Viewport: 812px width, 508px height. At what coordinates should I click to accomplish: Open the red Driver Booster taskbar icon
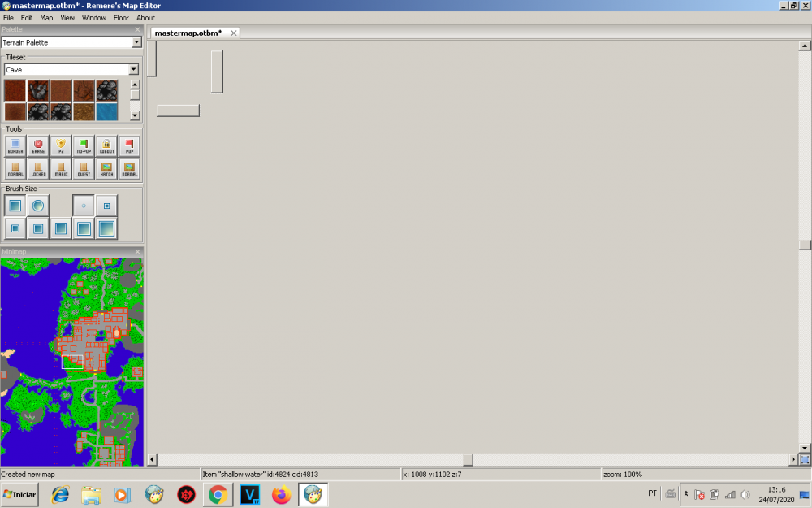tap(187, 494)
